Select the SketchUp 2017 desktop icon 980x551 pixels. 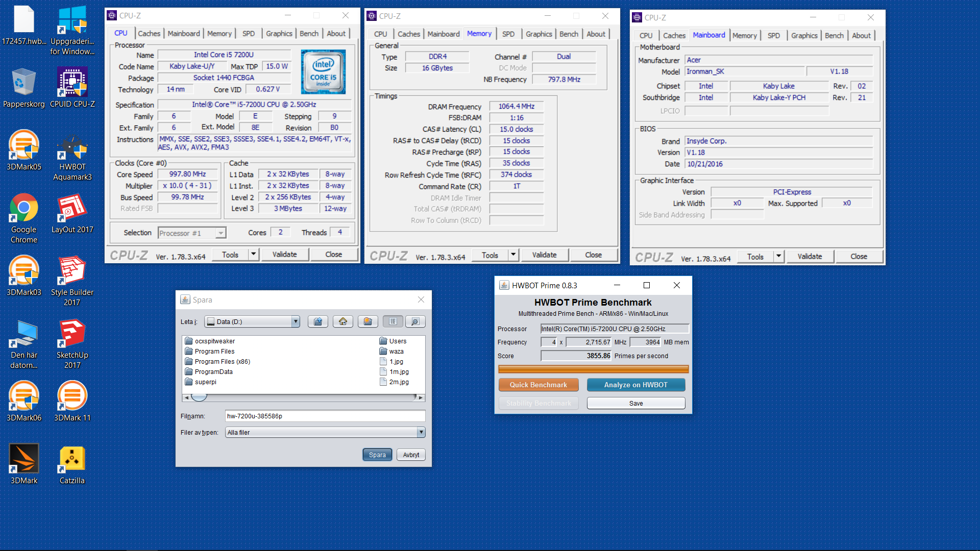click(72, 344)
